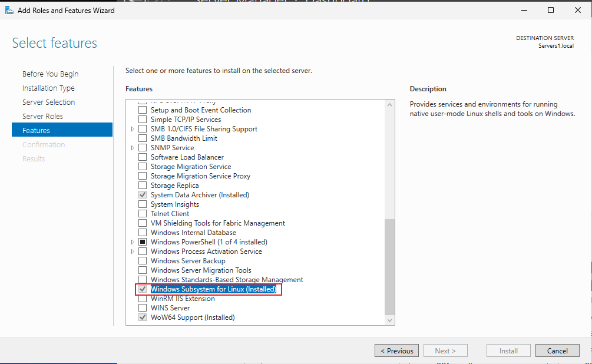Click the features list scroll-up arrow

click(x=389, y=105)
